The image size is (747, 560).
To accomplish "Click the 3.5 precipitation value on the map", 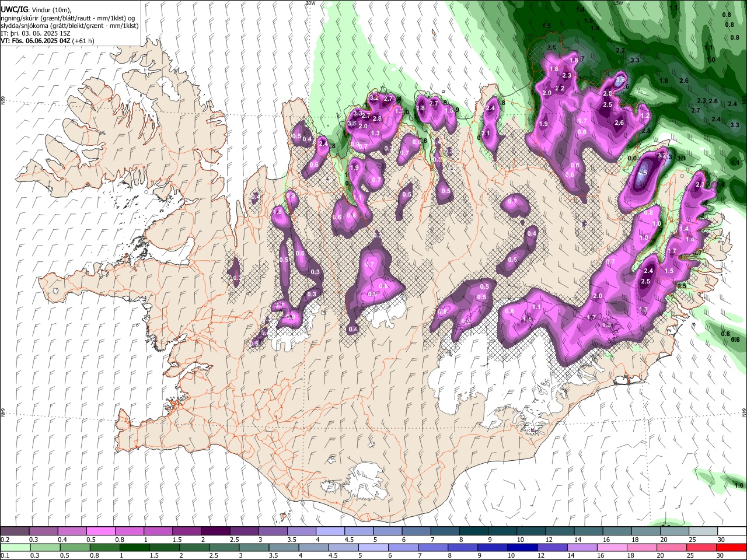I will tap(352, 124).
